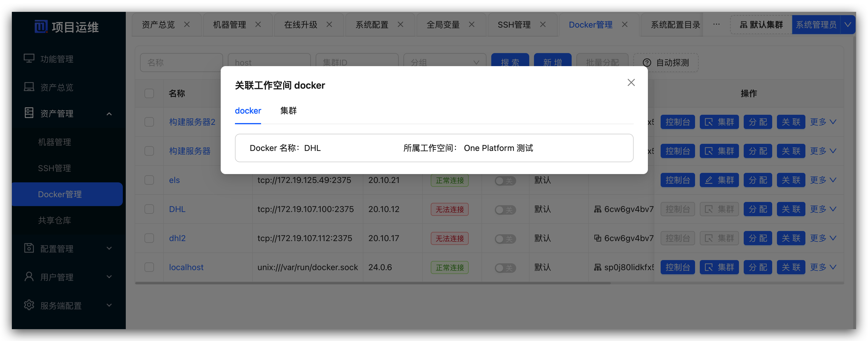Click the 用户管理 person icon
Image resolution: width=868 pixels, height=341 pixels.
(29, 277)
